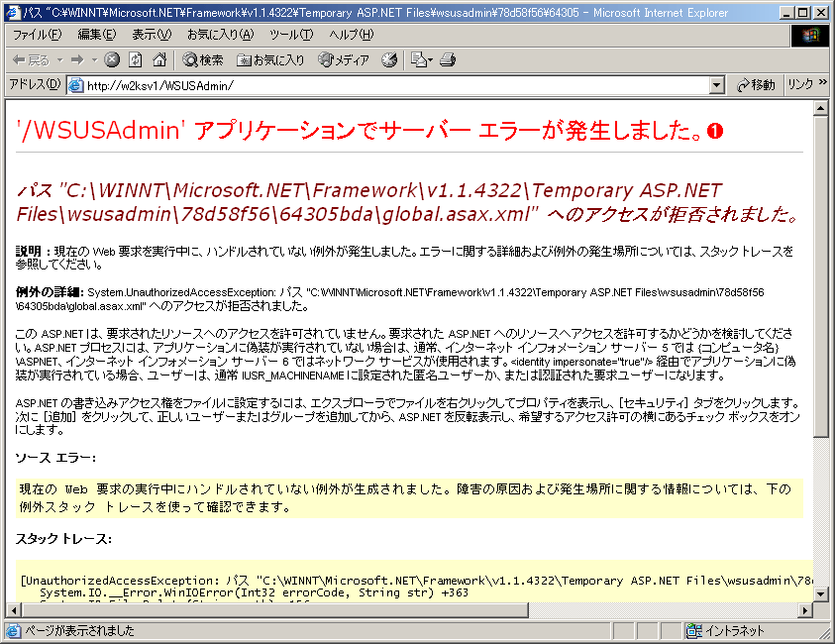Expand the address bar dropdown list
This screenshot has width=835, height=644.
[x=717, y=85]
